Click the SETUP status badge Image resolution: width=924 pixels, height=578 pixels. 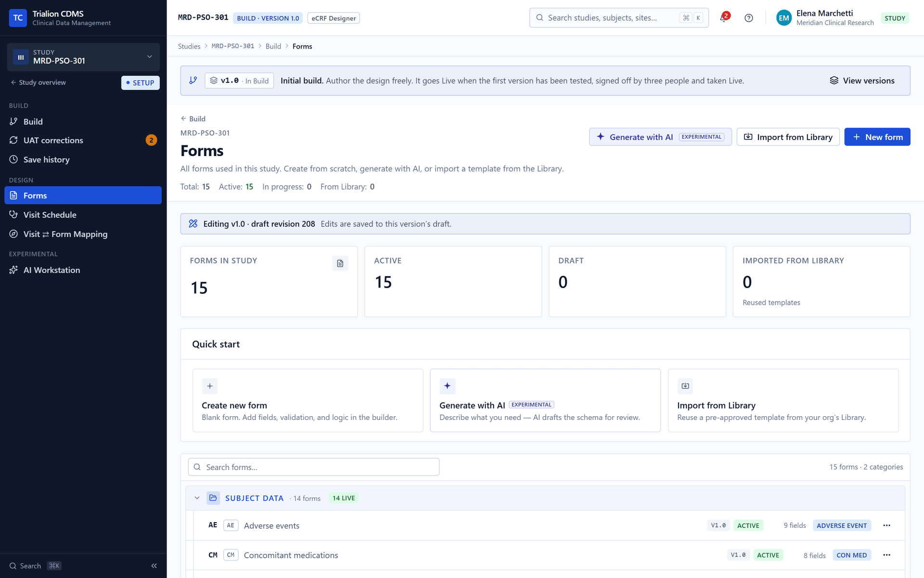pyautogui.click(x=140, y=83)
